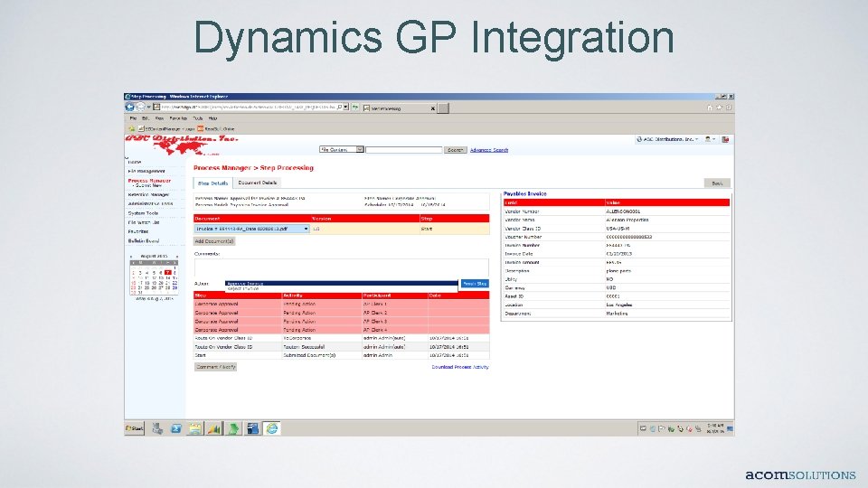Image resolution: width=868 pixels, height=488 pixels.
Task: Close the Step Processing browser tab
Action: pos(433,108)
